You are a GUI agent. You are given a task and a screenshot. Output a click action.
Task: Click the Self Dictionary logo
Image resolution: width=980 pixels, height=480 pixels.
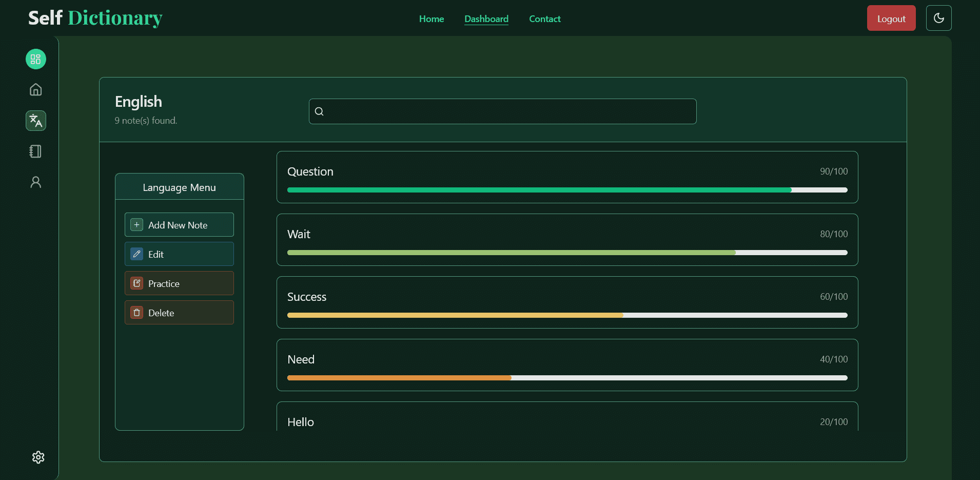[95, 18]
